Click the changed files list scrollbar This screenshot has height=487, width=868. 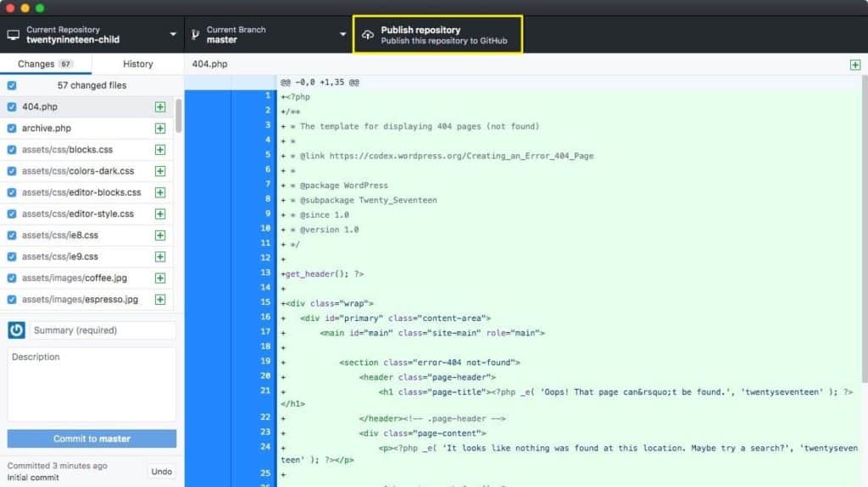click(x=178, y=116)
